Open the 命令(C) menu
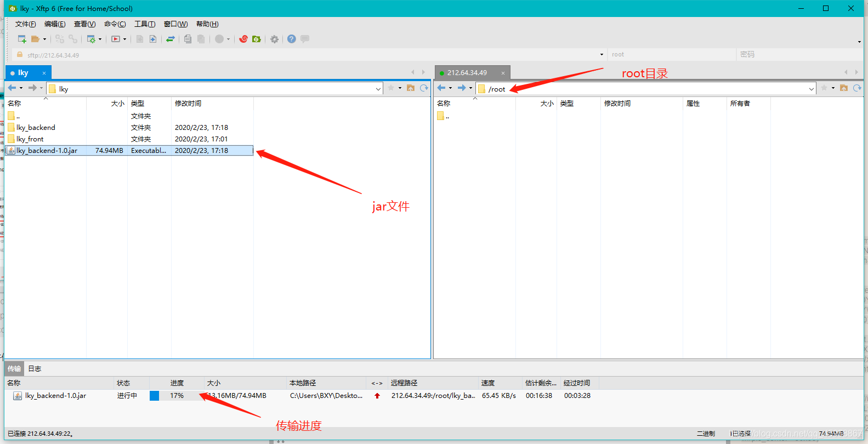The width and height of the screenshot is (868, 444). point(115,24)
